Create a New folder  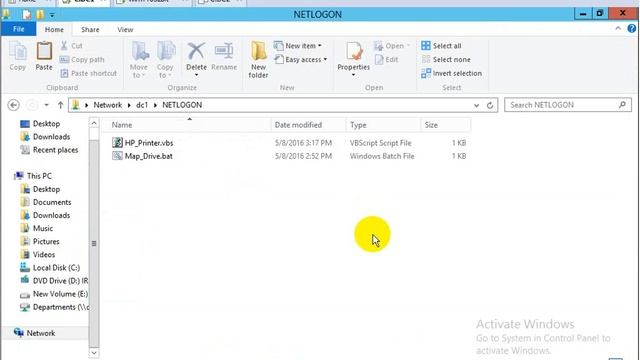click(258, 60)
